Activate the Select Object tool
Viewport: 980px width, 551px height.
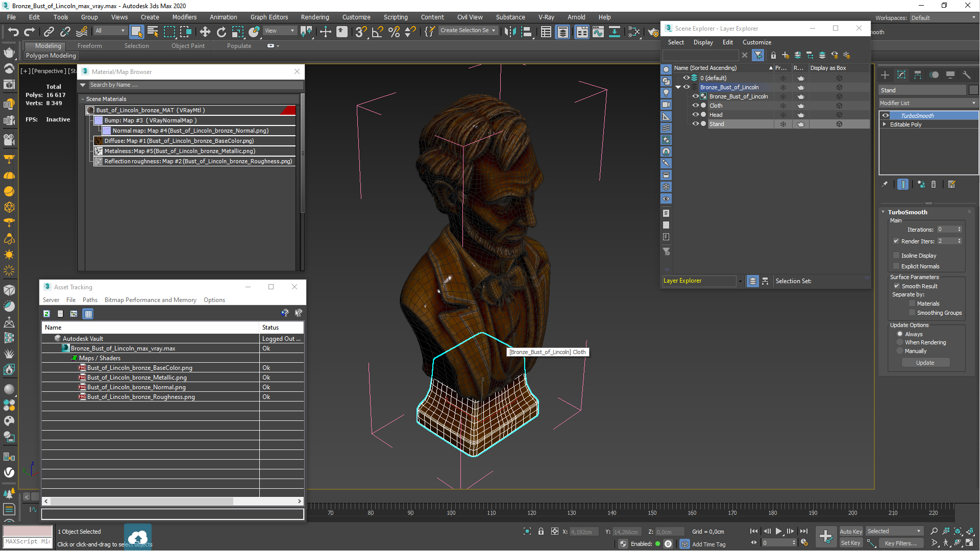136,32
